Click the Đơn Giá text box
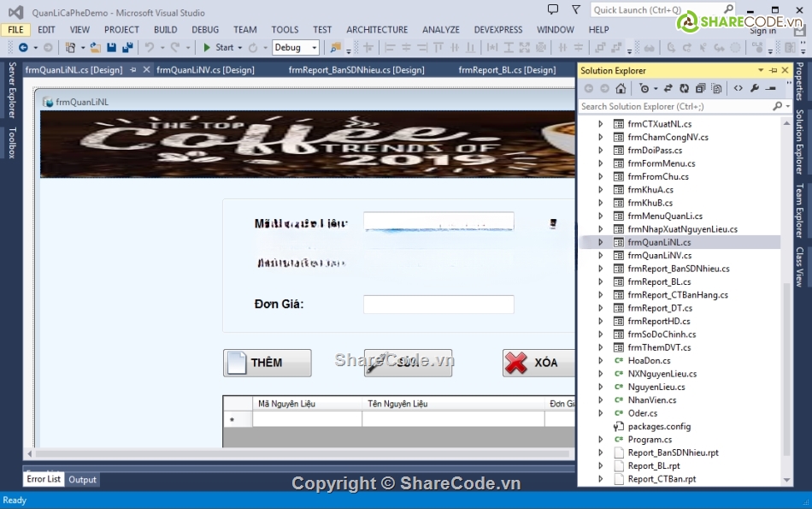The width and height of the screenshot is (812, 509). 438,305
